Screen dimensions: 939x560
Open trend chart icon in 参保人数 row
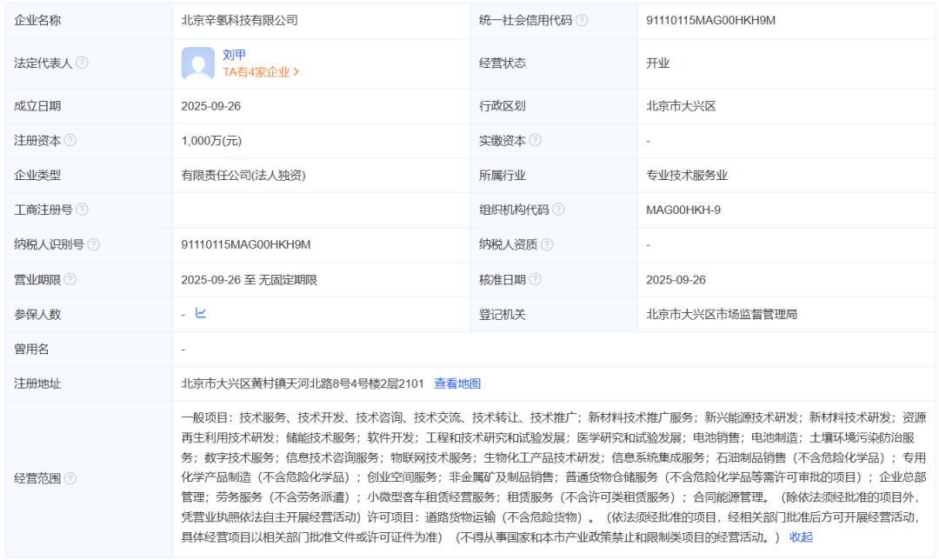201,314
